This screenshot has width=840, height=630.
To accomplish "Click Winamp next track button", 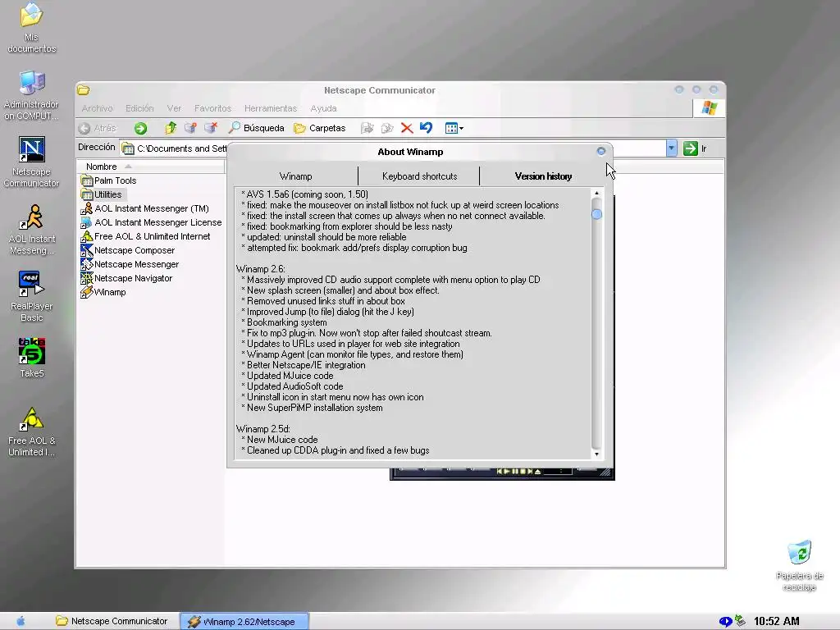I will pos(530,472).
